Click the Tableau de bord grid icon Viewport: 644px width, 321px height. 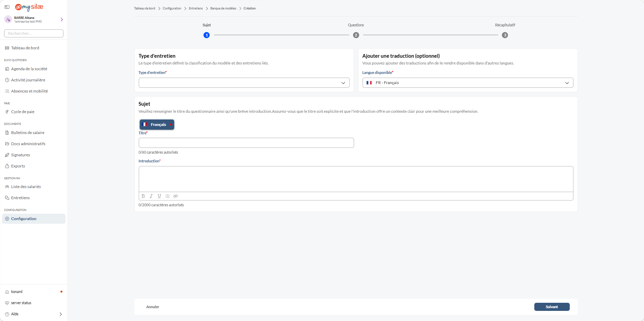(x=7, y=48)
